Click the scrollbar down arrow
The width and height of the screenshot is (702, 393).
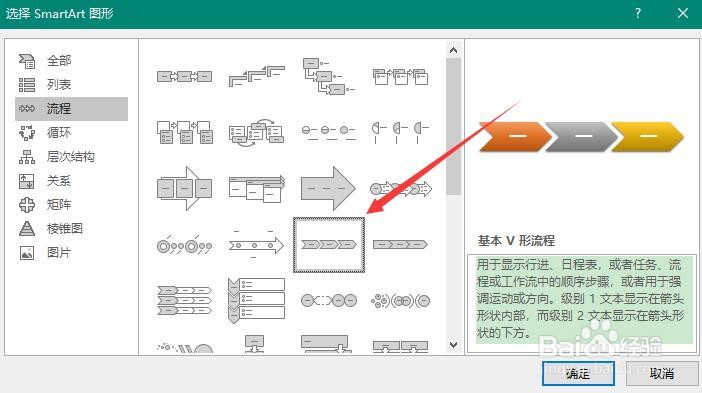point(454,345)
